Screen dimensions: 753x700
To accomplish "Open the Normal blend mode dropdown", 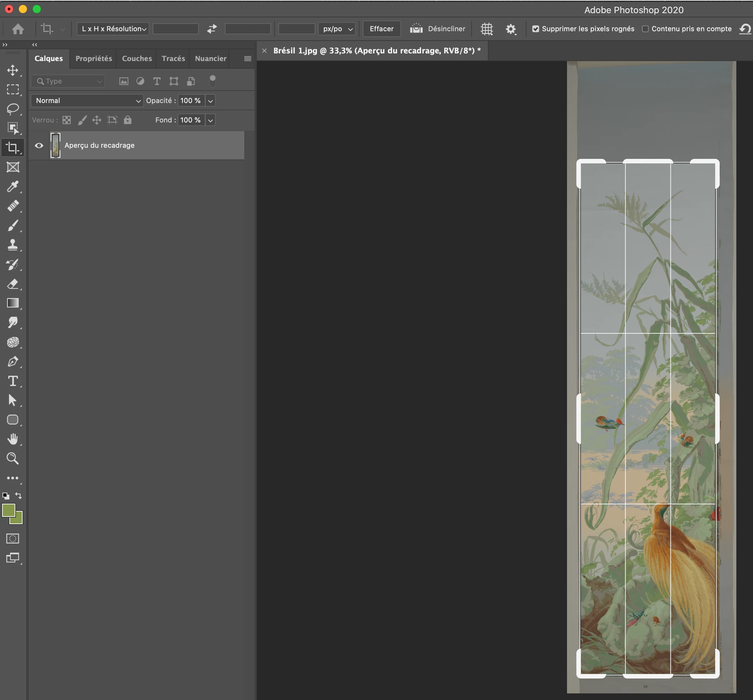I will pyautogui.click(x=87, y=101).
